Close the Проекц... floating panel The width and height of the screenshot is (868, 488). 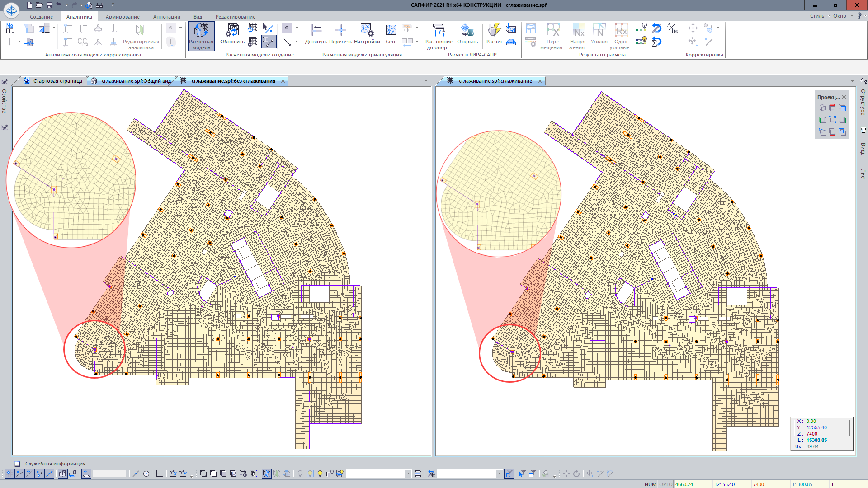coord(844,97)
